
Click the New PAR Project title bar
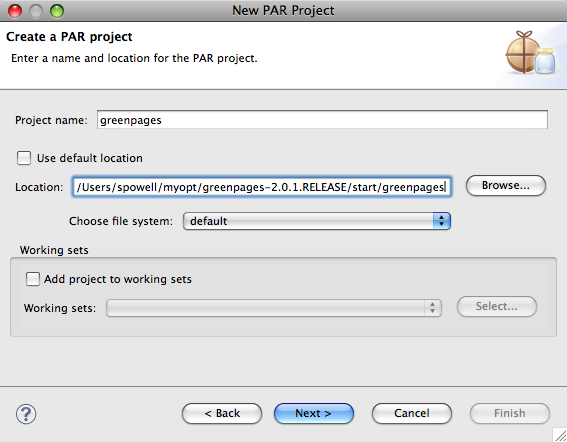tap(284, 10)
